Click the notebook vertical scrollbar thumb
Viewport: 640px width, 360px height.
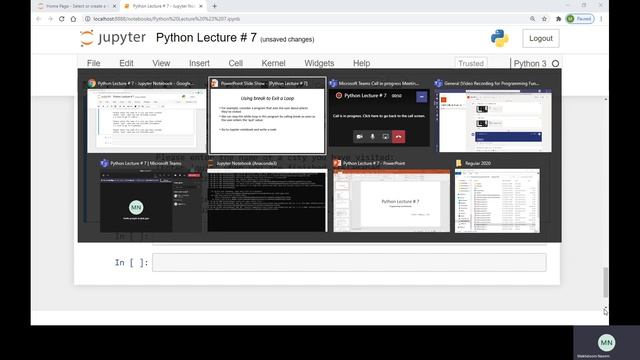606,282
